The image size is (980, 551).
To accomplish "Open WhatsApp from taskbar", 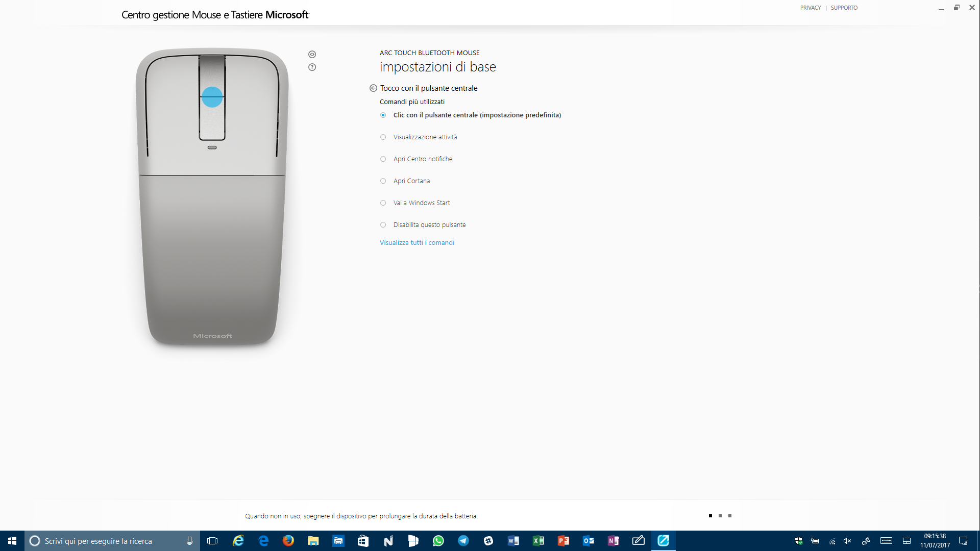I will [x=438, y=541].
